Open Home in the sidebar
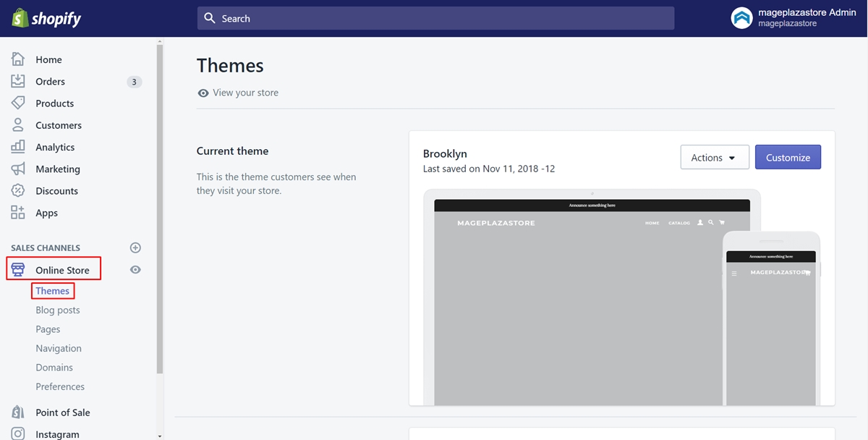868x440 pixels. pos(48,59)
